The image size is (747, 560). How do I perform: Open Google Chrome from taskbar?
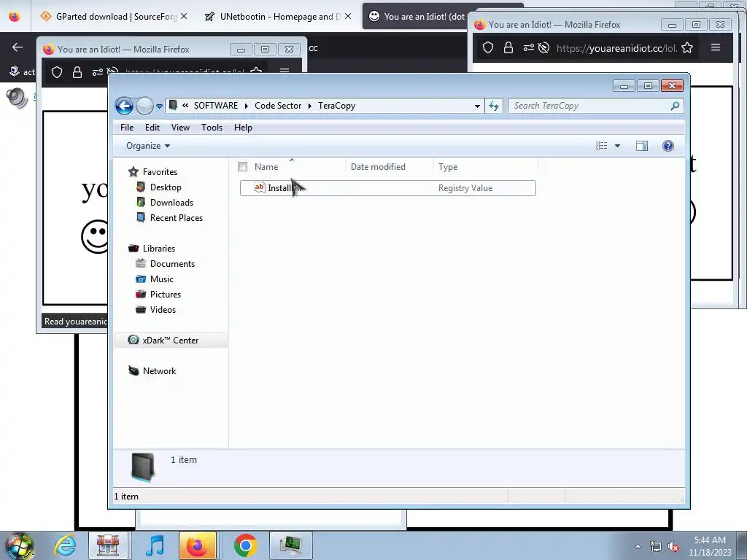coord(245,545)
